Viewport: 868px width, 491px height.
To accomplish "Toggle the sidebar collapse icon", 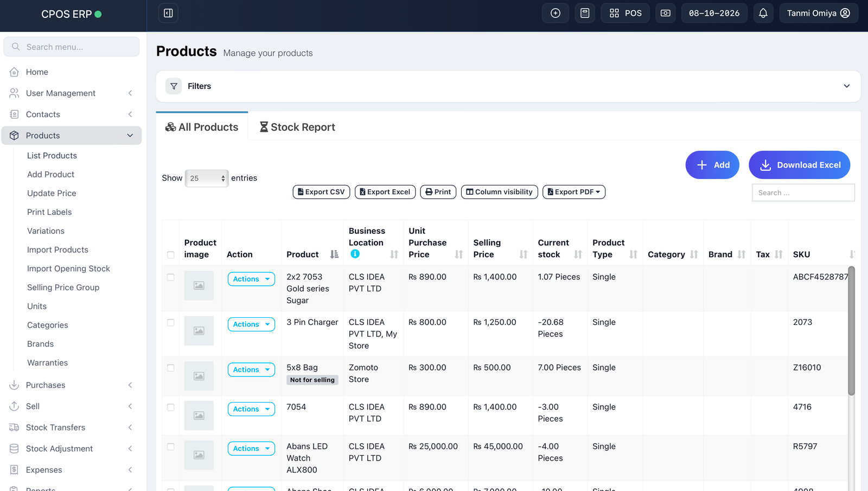I will pos(168,13).
